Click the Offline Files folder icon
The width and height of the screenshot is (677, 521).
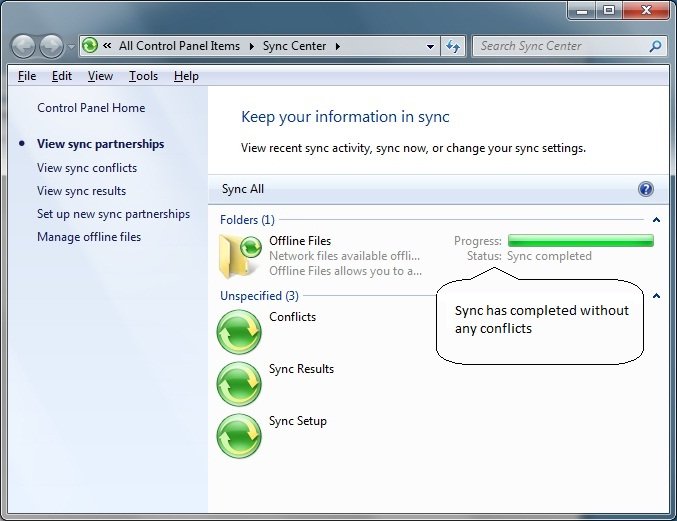pos(240,256)
